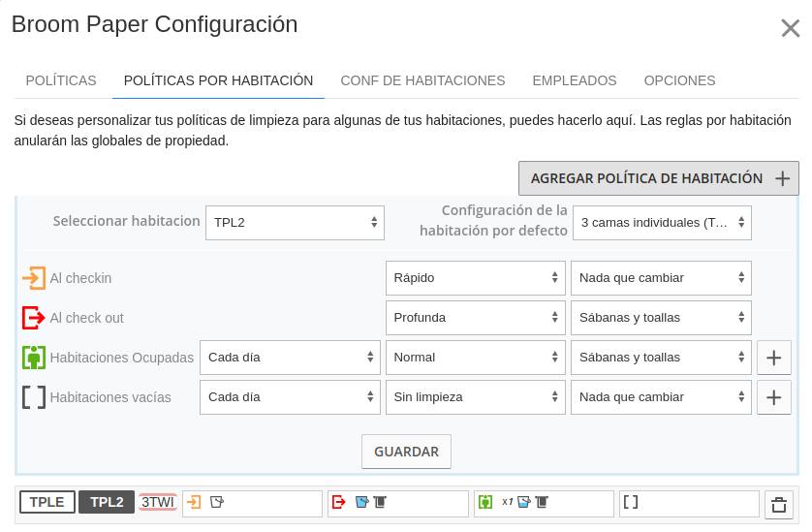This screenshot has height=532, width=812.
Task: Open Al check out linen dropdown (Sábanas y toallas)
Action: 661,318
